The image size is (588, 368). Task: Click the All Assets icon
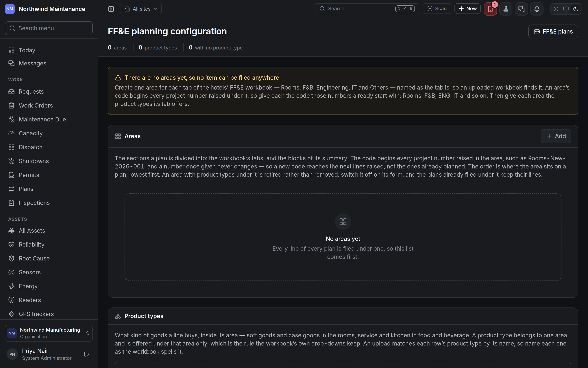tap(11, 231)
